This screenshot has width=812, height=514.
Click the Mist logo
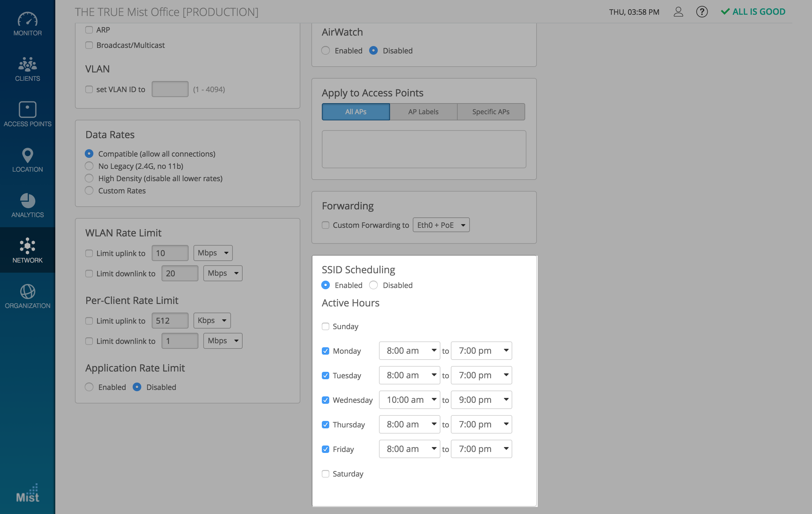tap(27, 493)
